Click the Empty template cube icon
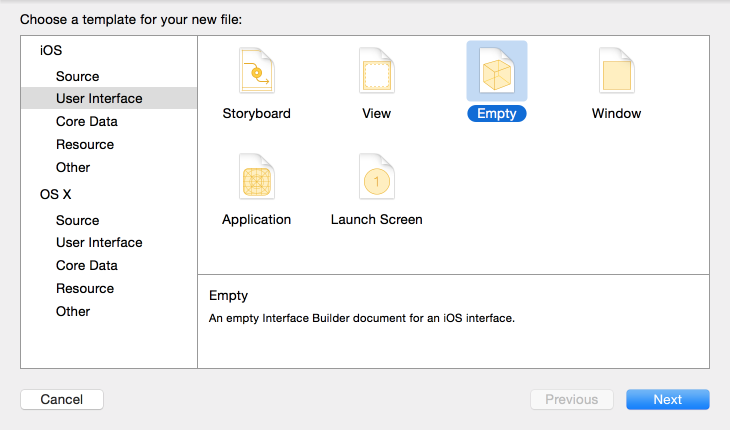The width and height of the screenshot is (730, 430). (496, 72)
